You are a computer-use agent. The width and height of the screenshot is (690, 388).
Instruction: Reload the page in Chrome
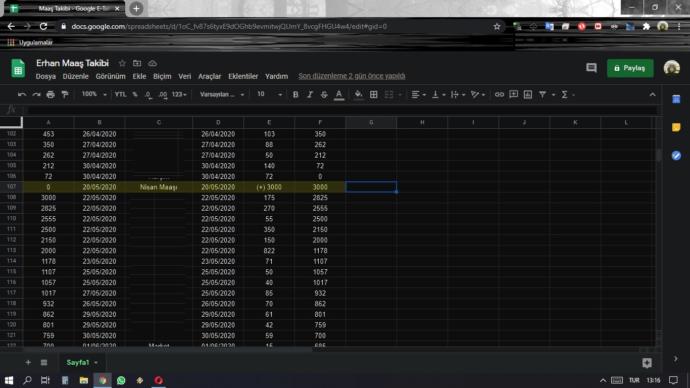(x=43, y=26)
